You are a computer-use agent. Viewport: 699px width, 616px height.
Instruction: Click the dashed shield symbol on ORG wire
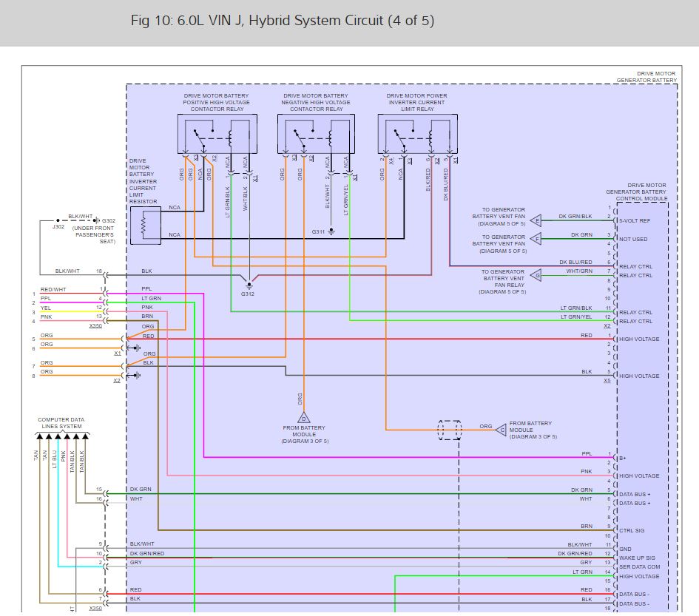[449, 430]
